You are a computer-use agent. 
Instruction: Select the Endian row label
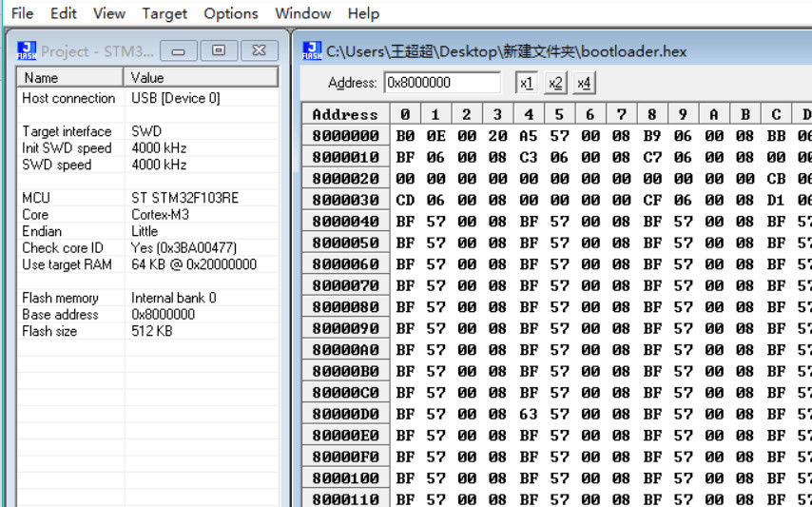tap(42, 231)
